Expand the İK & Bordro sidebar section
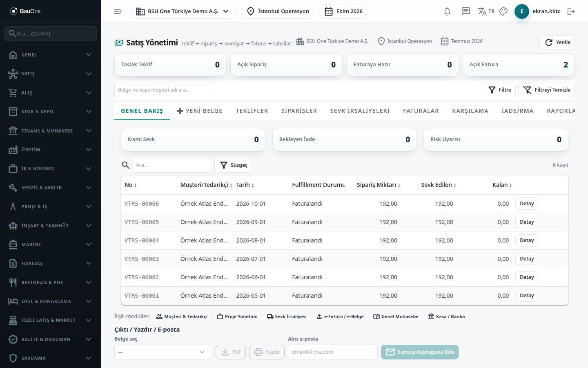 pos(51,168)
